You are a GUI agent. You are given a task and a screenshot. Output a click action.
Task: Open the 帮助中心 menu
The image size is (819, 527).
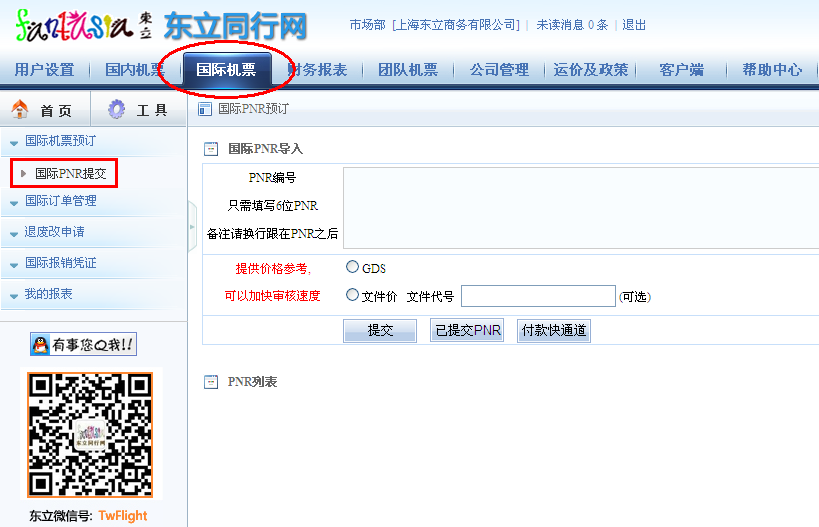click(772, 69)
